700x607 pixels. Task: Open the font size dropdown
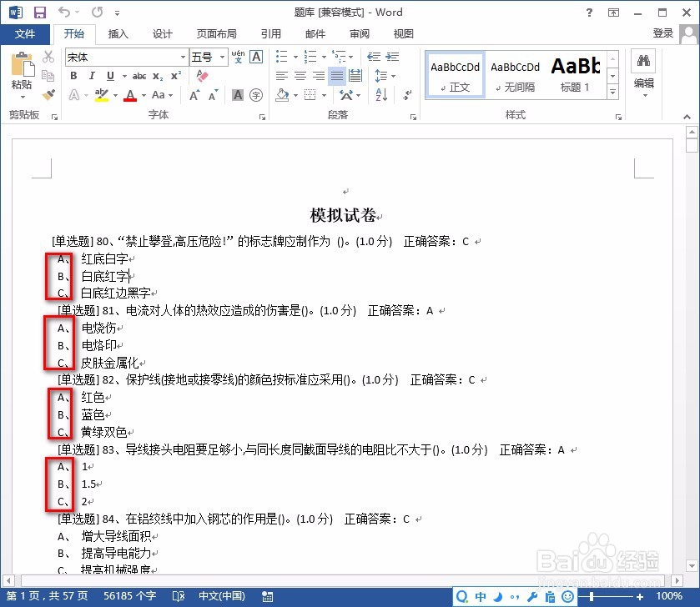(x=222, y=57)
